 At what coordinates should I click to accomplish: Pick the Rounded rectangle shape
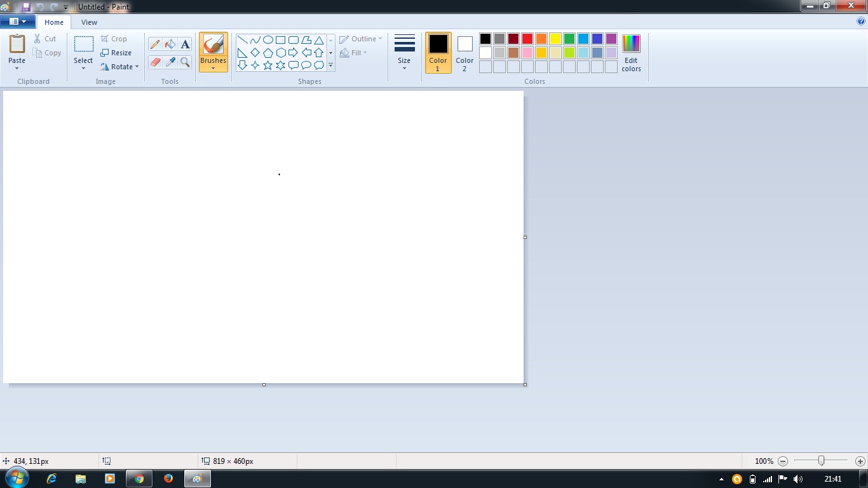click(293, 39)
